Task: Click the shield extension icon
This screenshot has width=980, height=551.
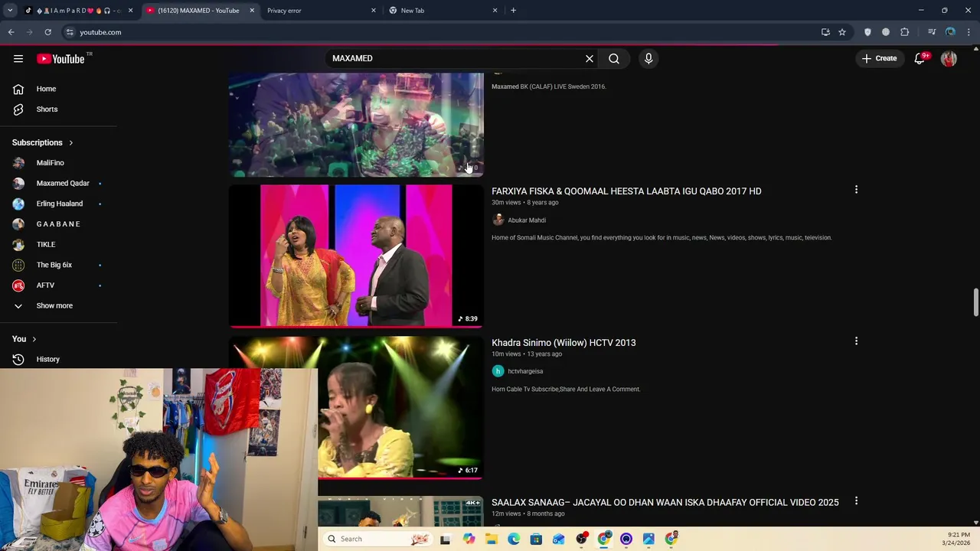Action: coord(867,32)
